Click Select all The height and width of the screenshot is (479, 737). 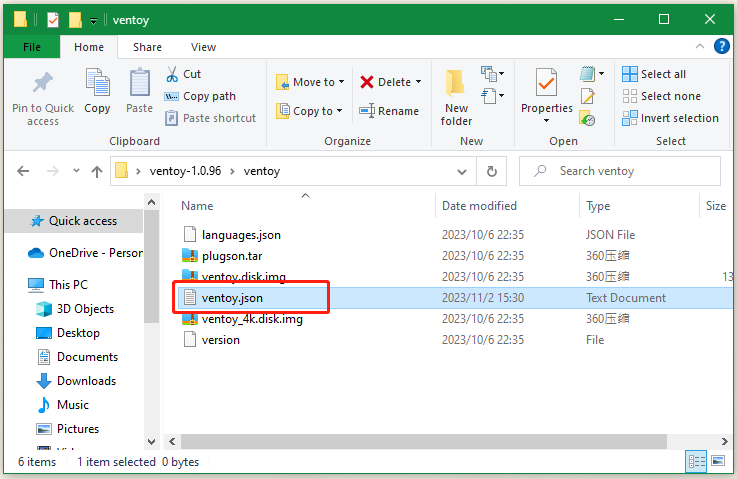[654, 74]
